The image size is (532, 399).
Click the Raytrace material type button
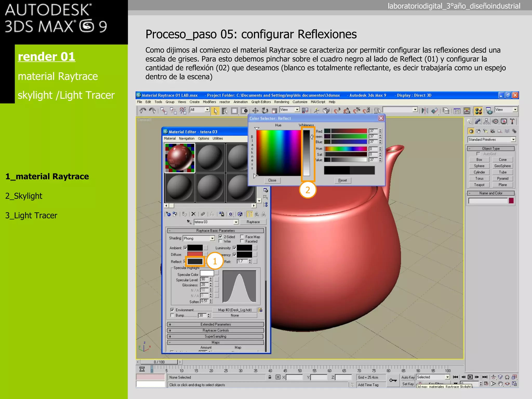(x=253, y=222)
